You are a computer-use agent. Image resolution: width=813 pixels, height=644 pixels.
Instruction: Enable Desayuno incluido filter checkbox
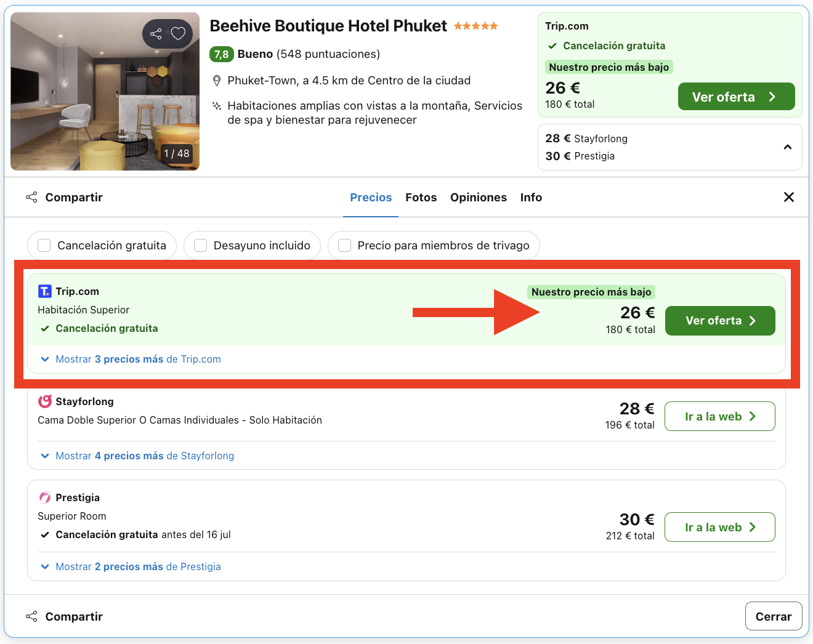coord(200,246)
